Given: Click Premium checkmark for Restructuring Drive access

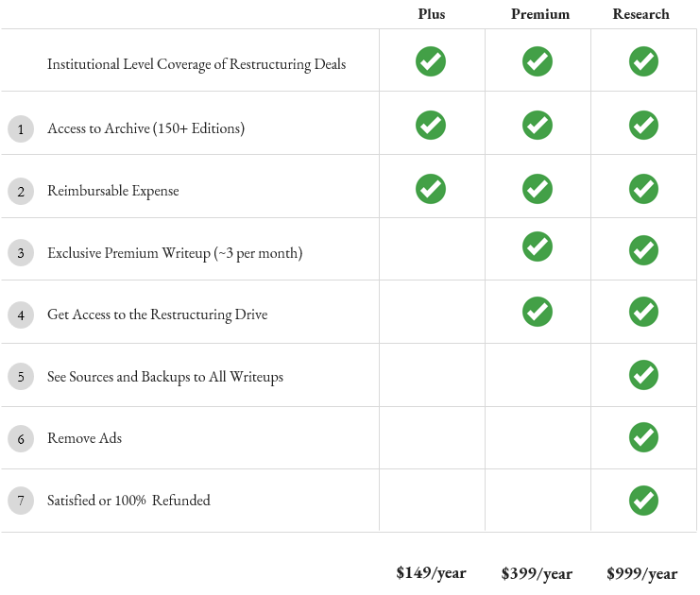Looking at the screenshot, I should [x=538, y=312].
